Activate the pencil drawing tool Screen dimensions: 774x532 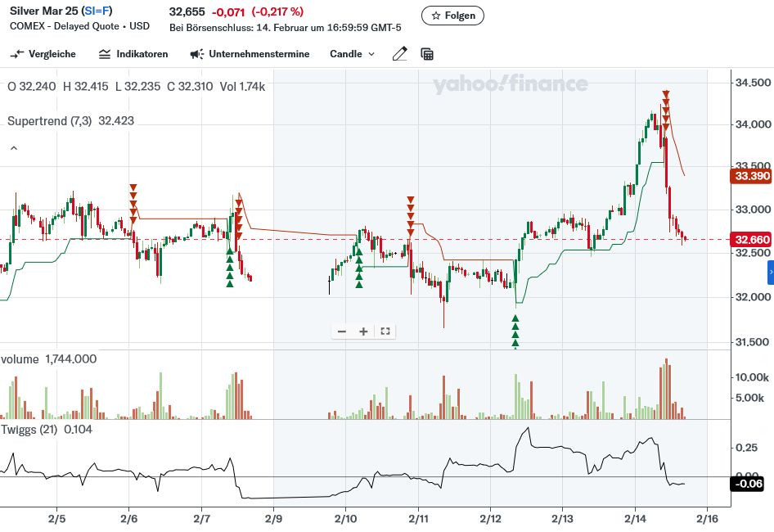click(x=400, y=54)
